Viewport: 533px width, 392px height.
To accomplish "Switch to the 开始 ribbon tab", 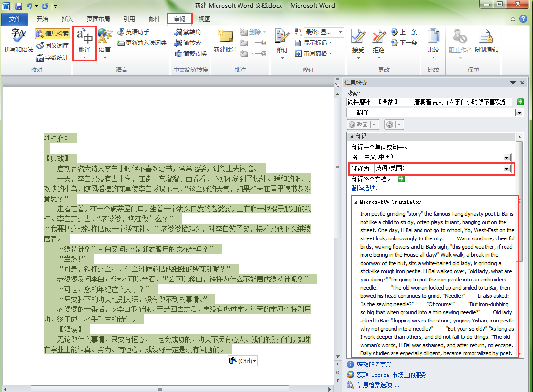I will coord(42,19).
